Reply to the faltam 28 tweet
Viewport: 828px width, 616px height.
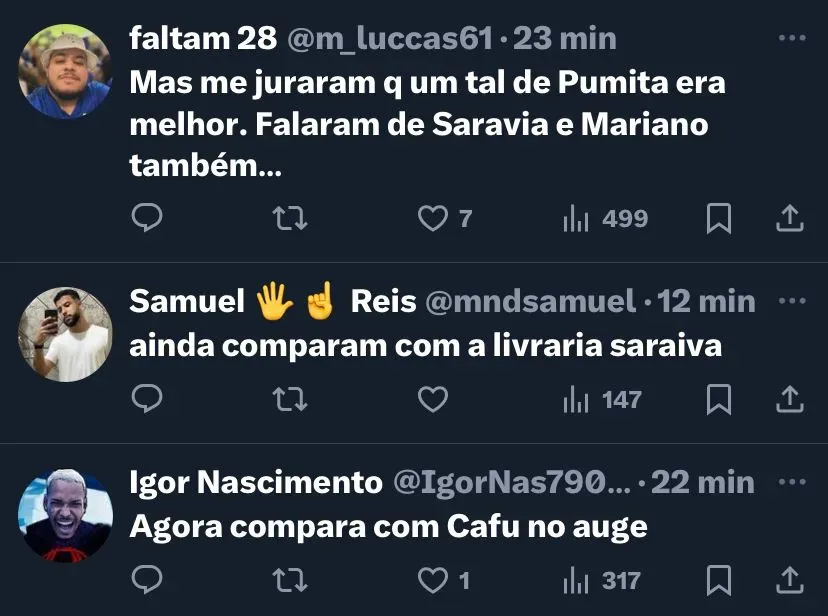(147, 218)
